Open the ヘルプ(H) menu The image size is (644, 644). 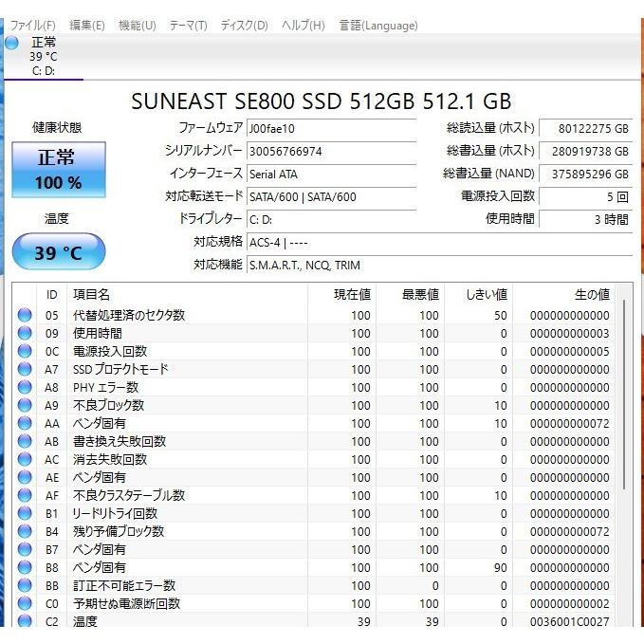304,26
